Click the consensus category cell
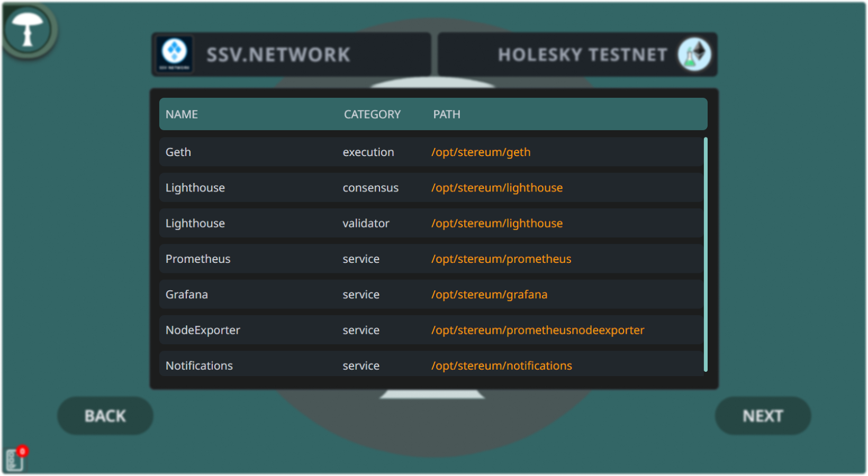The width and height of the screenshot is (868, 476). pyautogui.click(x=370, y=188)
